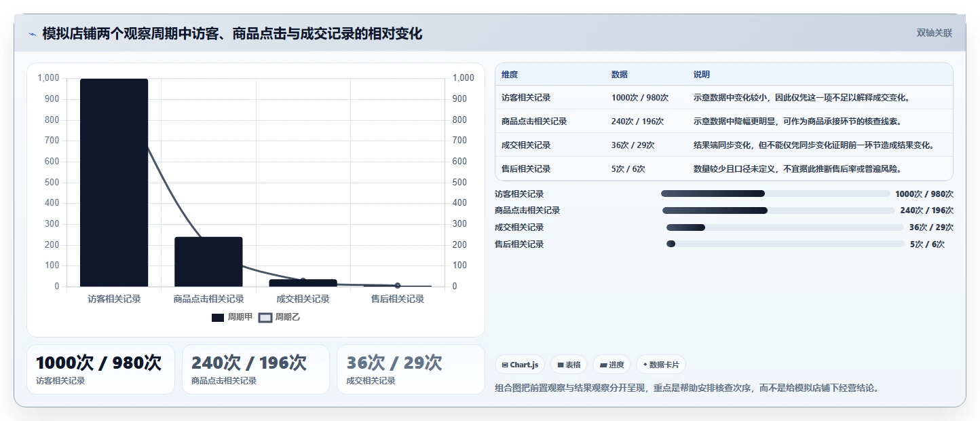980x421 pixels.
Task: Click the 维度 column header
Action: pos(510,75)
